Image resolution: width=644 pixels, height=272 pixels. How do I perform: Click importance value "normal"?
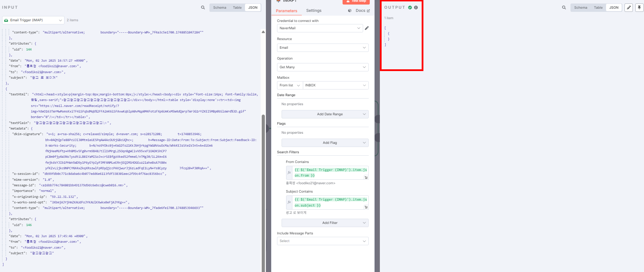point(46,191)
